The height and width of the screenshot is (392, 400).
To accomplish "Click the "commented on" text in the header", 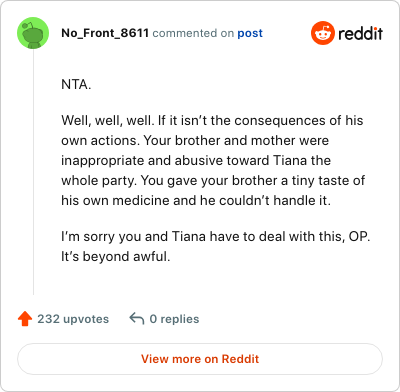I will tap(193, 33).
